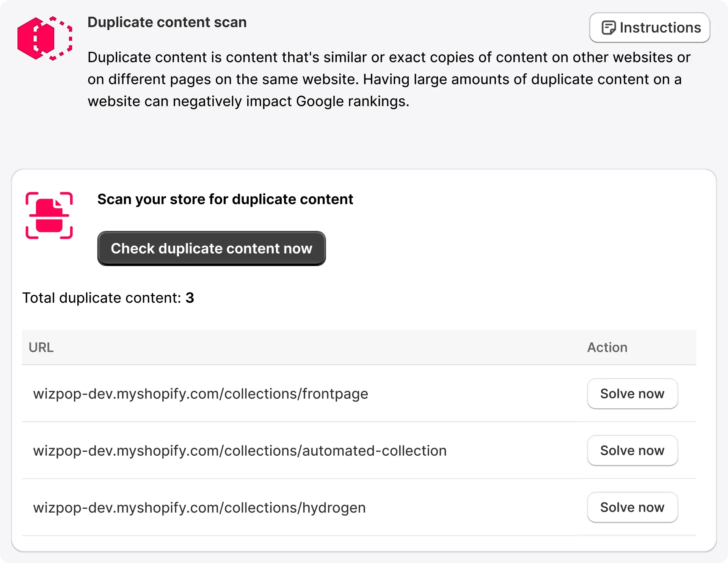
Task: Click the duplicate content description paragraph
Action: 389,79
